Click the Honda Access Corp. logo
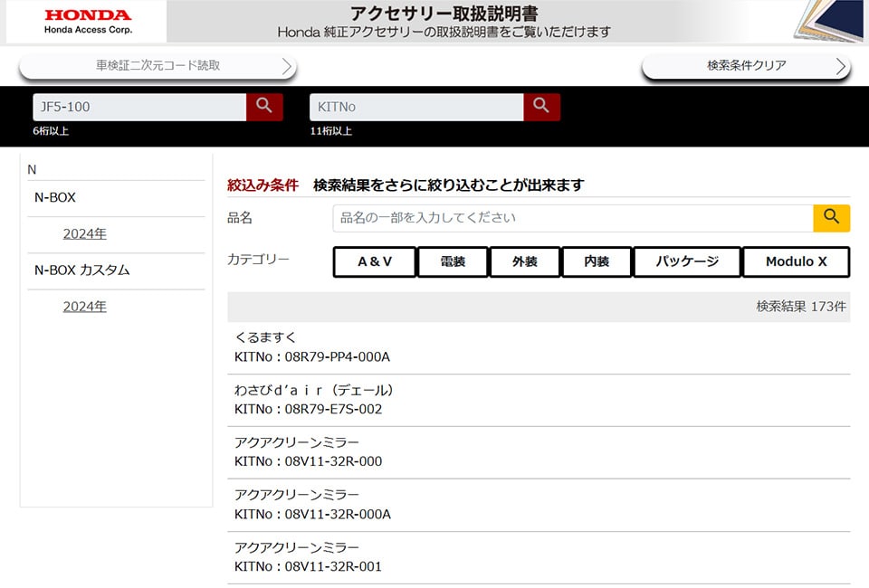This screenshot has height=588, width=869. 87,22
